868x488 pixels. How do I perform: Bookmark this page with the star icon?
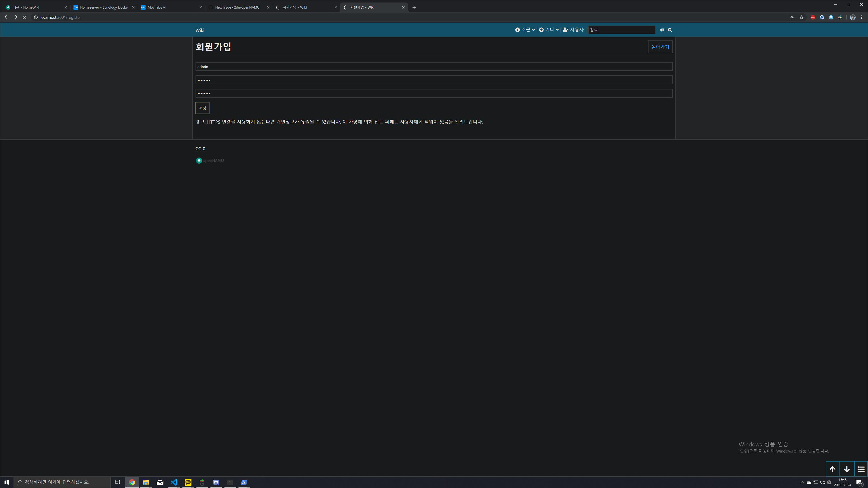pos(802,17)
